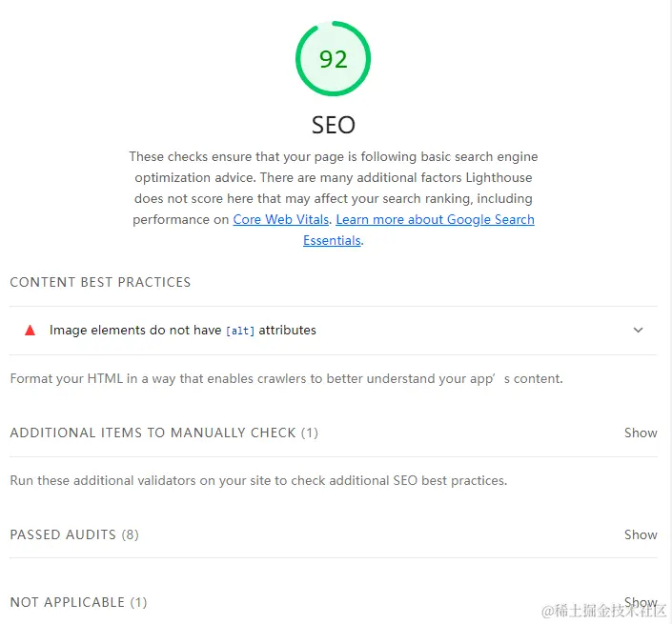
Task: Click the 92 SEO score gauge
Action: [333, 59]
